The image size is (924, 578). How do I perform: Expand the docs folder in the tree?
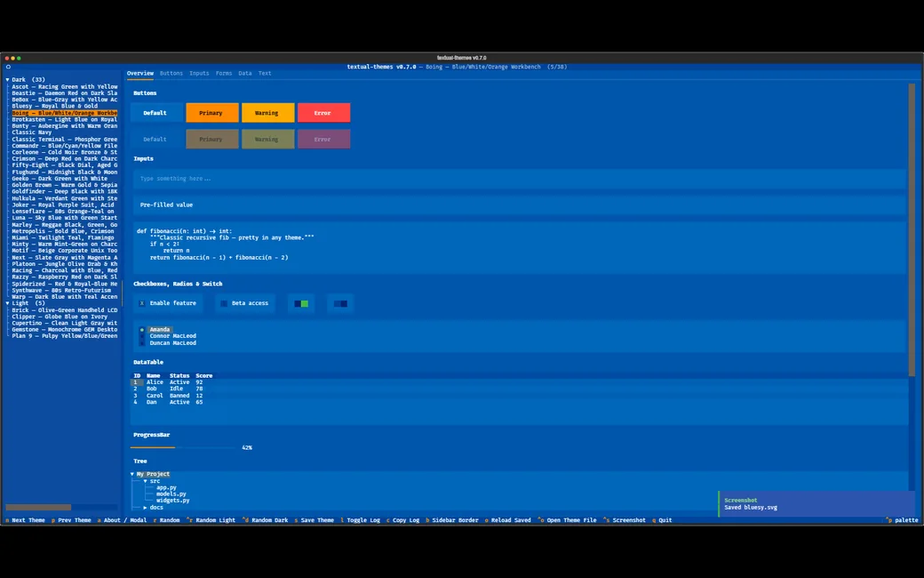click(x=145, y=507)
